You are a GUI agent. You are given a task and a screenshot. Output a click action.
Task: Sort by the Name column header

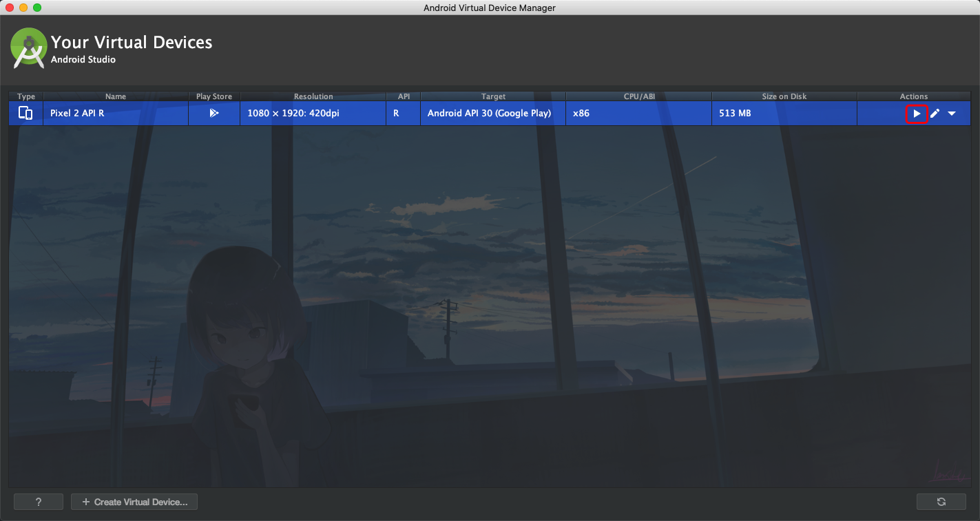tap(116, 96)
